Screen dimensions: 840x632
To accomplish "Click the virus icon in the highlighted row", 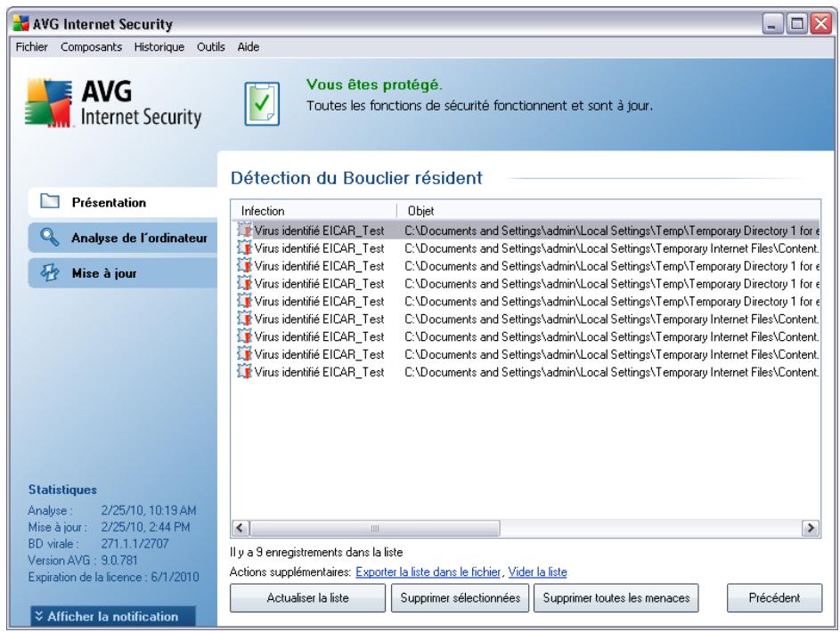I will (x=245, y=231).
